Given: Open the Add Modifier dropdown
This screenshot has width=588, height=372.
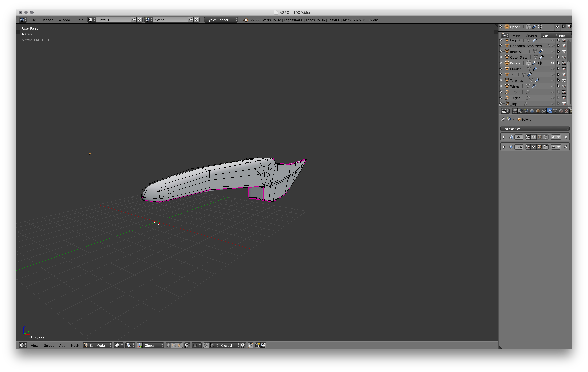Looking at the screenshot, I should [x=535, y=129].
